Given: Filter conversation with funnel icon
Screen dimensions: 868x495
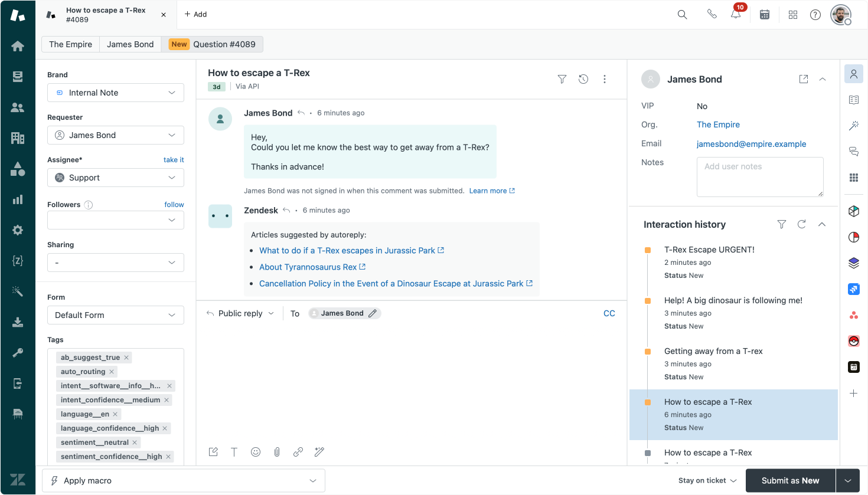Looking at the screenshot, I should [562, 79].
